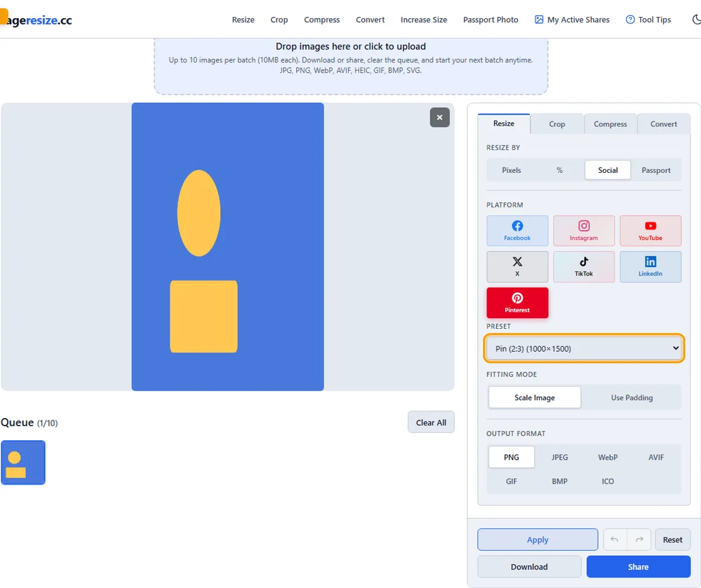This screenshot has width=701, height=588.
Task: Open Passport Photo in top navigation
Action: (491, 19)
